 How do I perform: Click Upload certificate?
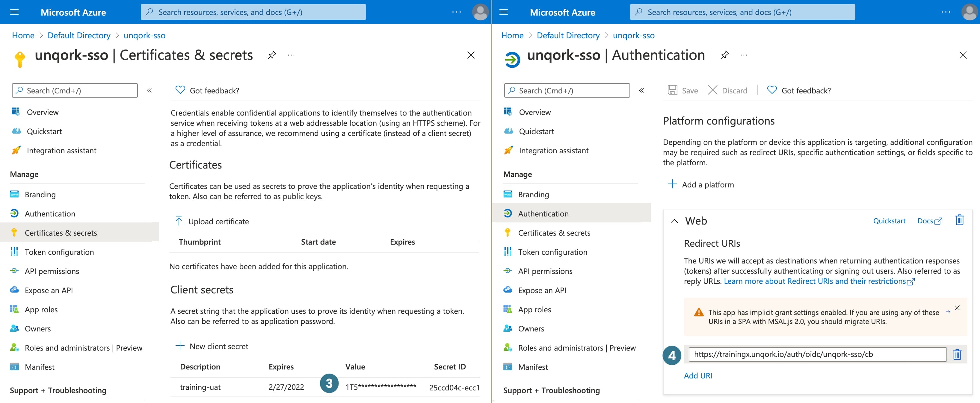pos(212,222)
